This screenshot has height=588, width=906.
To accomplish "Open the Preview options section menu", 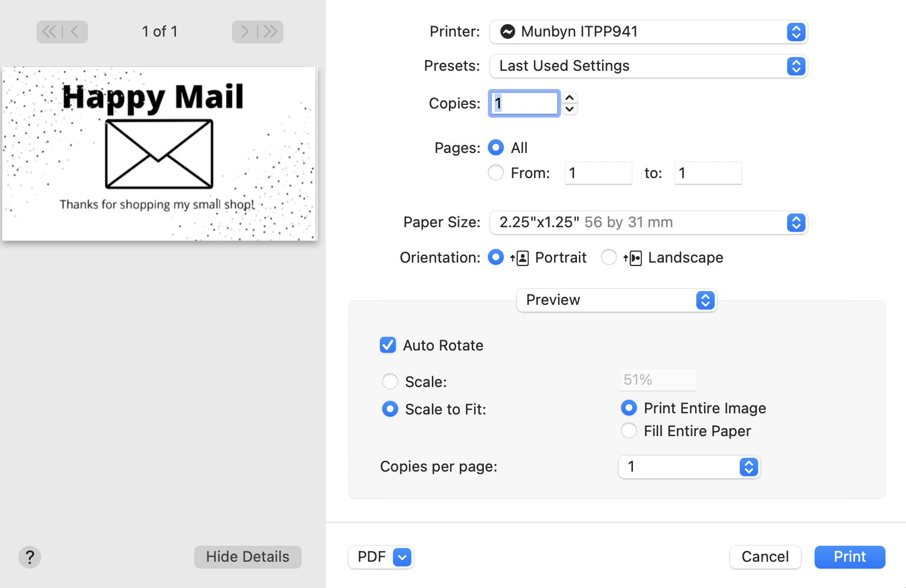I will click(616, 300).
